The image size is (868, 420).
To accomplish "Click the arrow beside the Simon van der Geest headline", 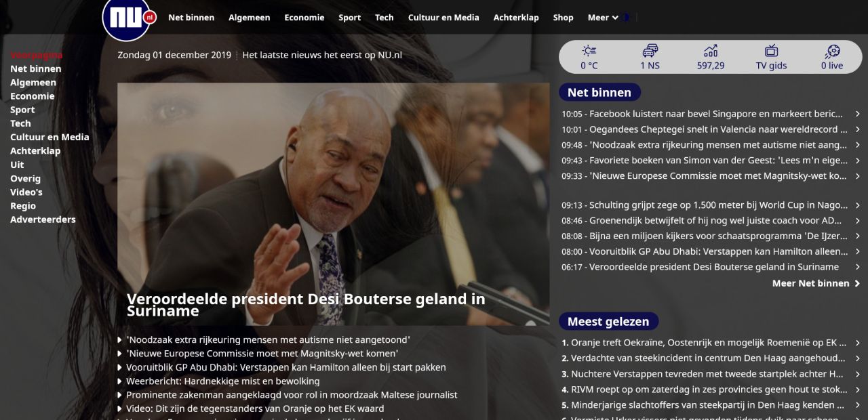I will pyautogui.click(x=857, y=161).
